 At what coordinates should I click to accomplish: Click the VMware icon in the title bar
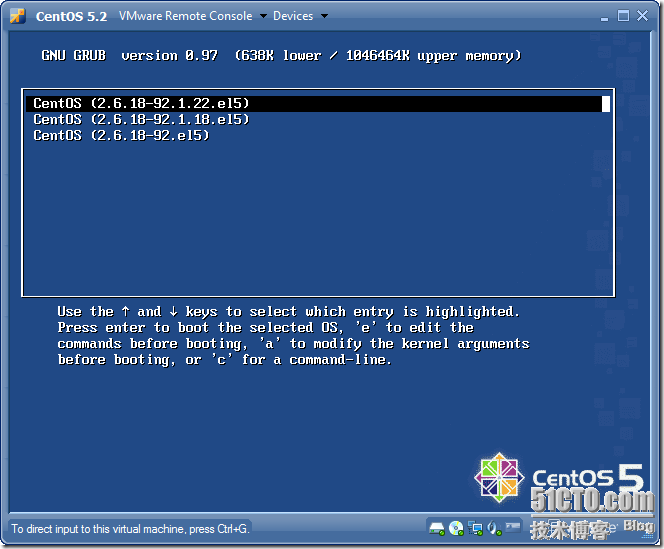[x=17, y=16]
